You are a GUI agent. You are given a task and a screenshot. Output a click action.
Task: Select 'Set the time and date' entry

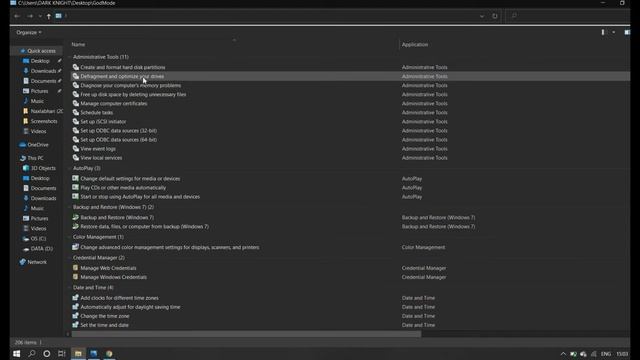[104, 325]
